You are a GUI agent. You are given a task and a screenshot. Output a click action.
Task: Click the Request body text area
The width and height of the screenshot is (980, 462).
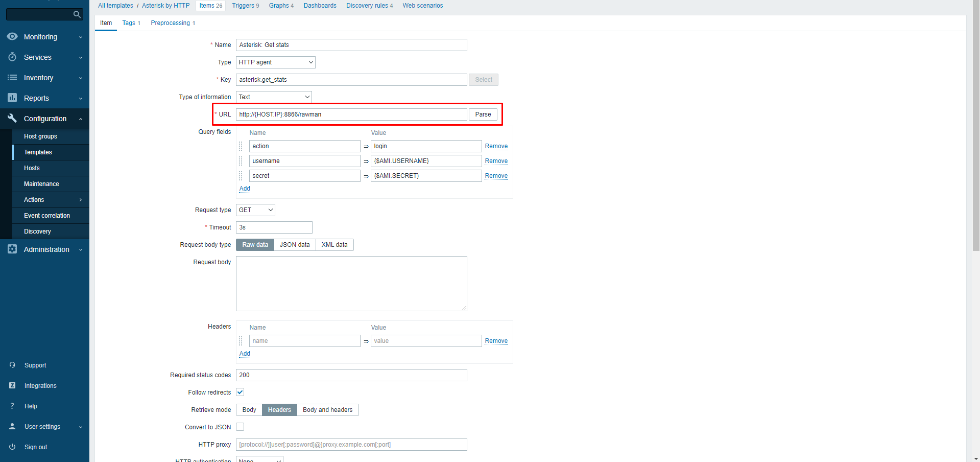pos(351,284)
